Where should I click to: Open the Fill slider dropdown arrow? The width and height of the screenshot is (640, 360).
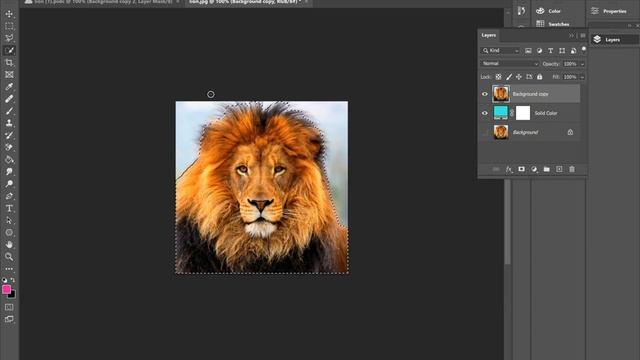[582, 77]
